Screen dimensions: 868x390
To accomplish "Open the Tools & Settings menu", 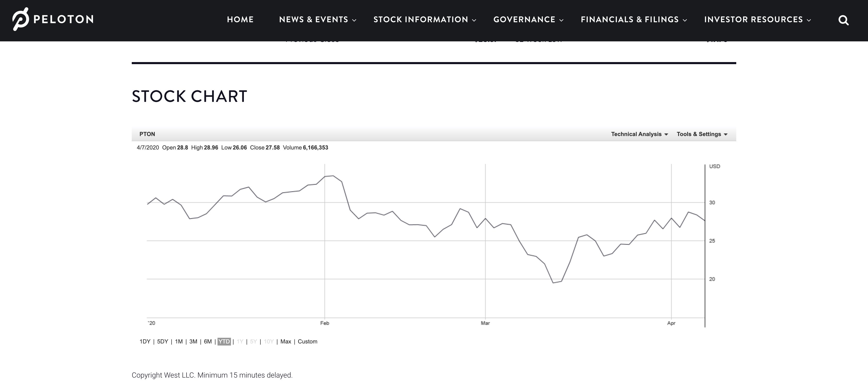I will tap(700, 134).
